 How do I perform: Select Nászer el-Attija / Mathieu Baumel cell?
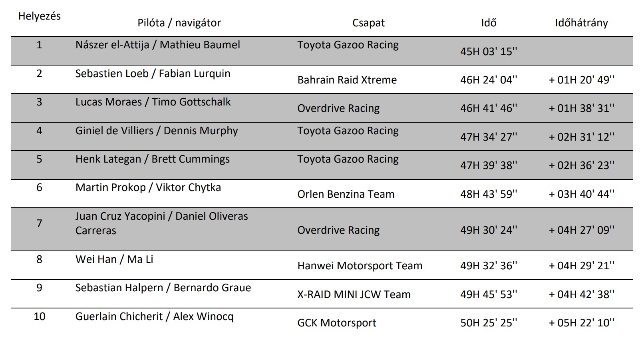(x=158, y=45)
